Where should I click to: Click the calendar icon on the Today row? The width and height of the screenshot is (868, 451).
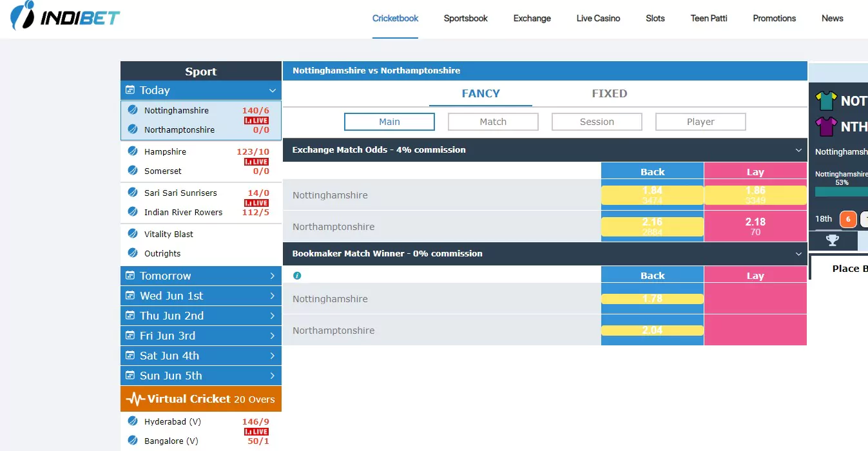130,90
